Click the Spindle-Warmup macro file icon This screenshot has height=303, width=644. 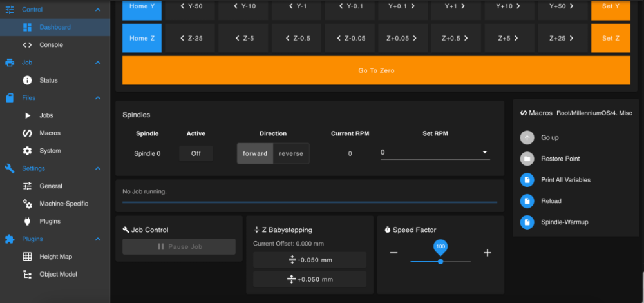click(527, 222)
